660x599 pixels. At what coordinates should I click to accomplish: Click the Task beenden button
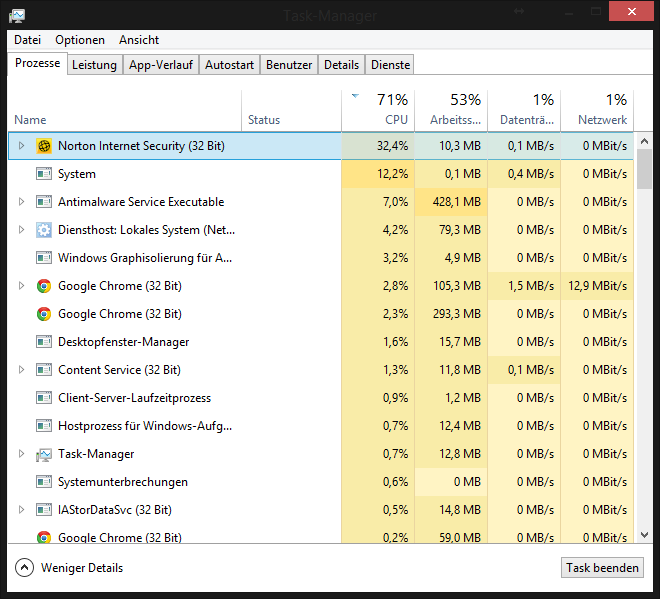(602, 568)
